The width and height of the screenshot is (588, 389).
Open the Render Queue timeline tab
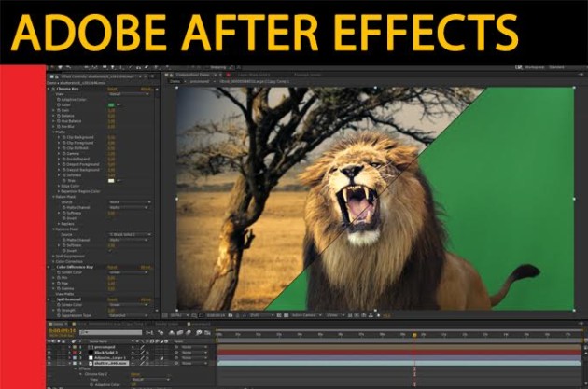pos(167,324)
